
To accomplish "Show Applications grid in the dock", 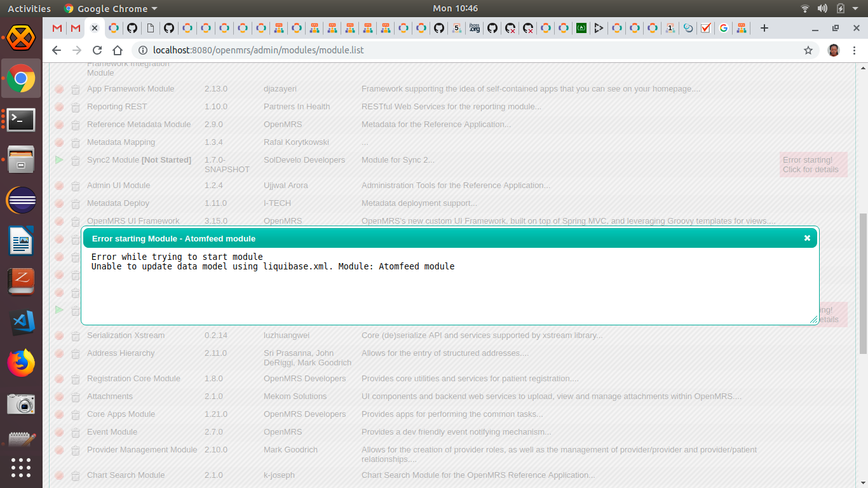I will [x=21, y=467].
